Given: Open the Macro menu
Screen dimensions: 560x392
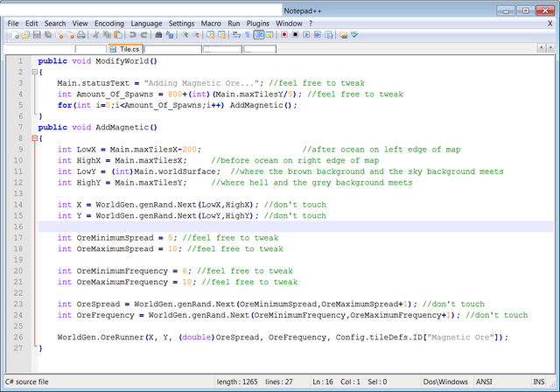Looking at the screenshot, I should coord(211,24).
